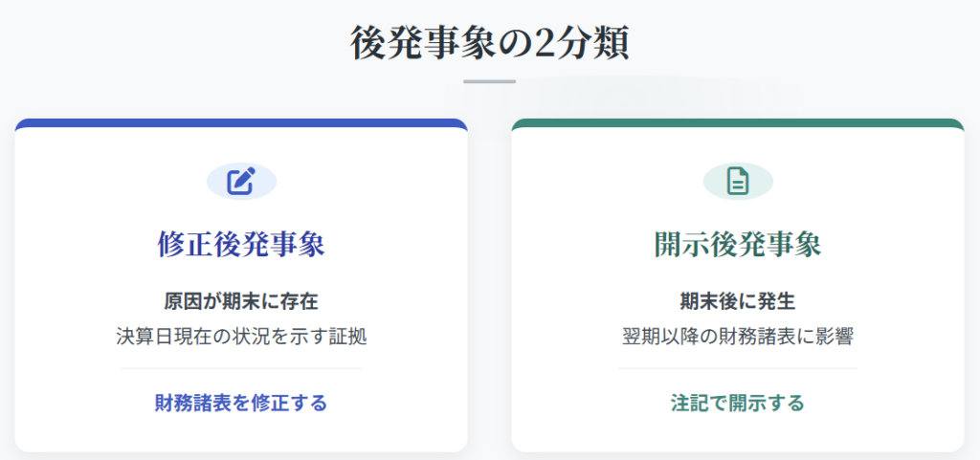Click the divider line above 注記で開示する
This screenshot has height=460, width=980.
tap(737, 368)
